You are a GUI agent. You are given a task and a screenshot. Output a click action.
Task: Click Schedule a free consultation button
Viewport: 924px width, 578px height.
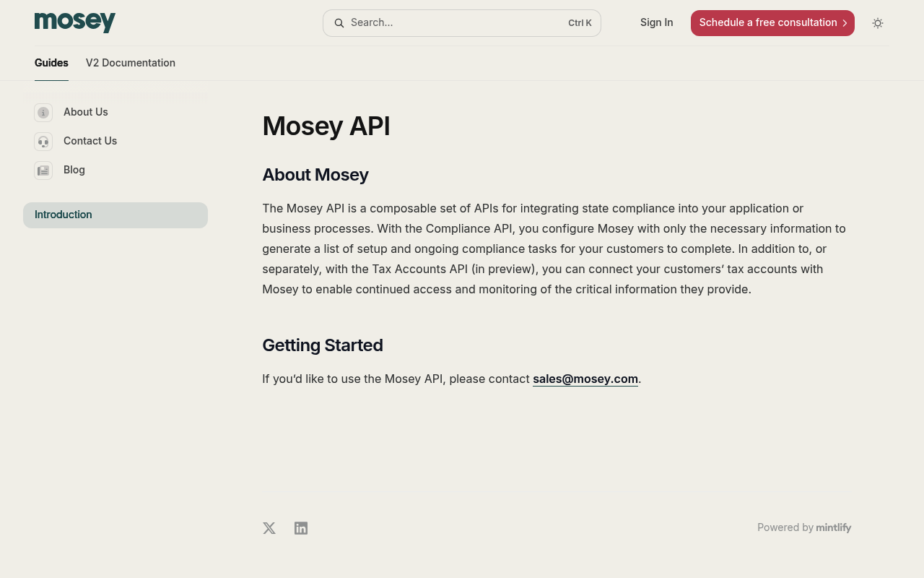pyautogui.click(x=772, y=23)
